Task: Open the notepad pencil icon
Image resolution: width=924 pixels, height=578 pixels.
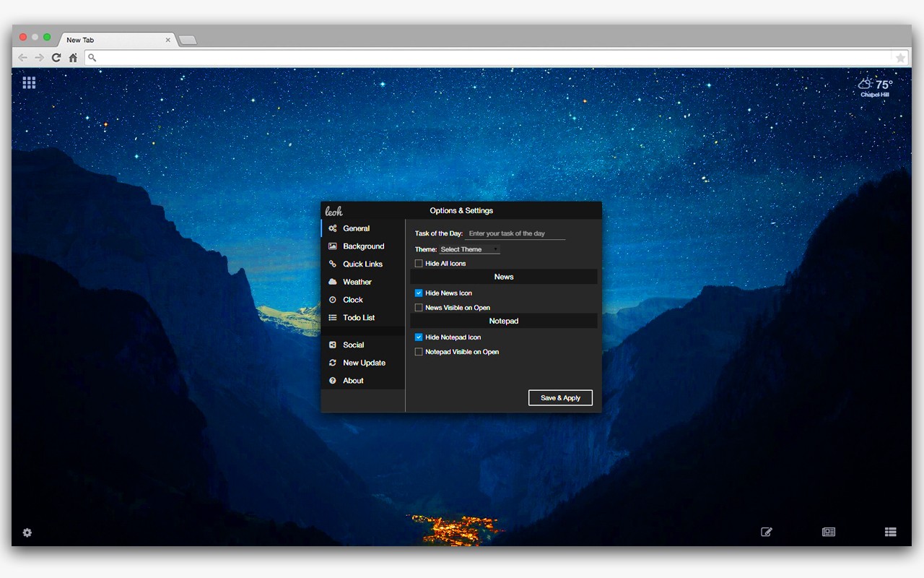Action: click(767, 532)
